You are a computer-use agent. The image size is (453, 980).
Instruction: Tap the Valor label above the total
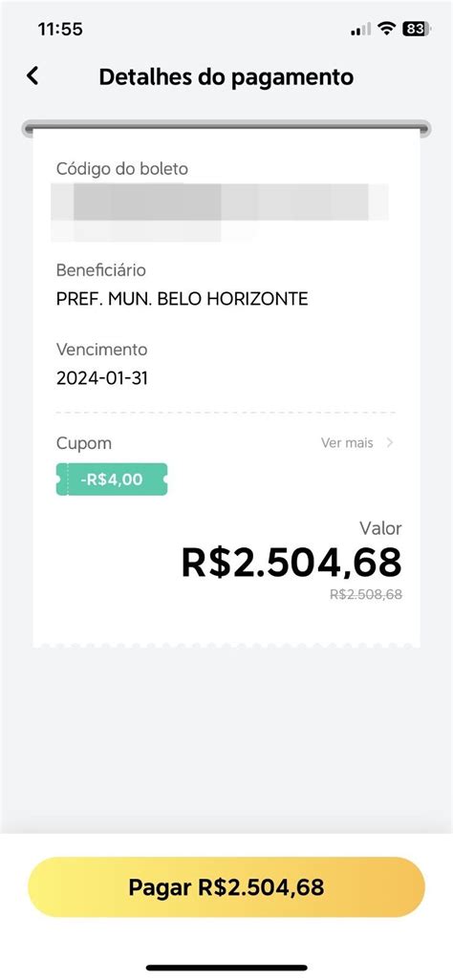click(380, 528)
